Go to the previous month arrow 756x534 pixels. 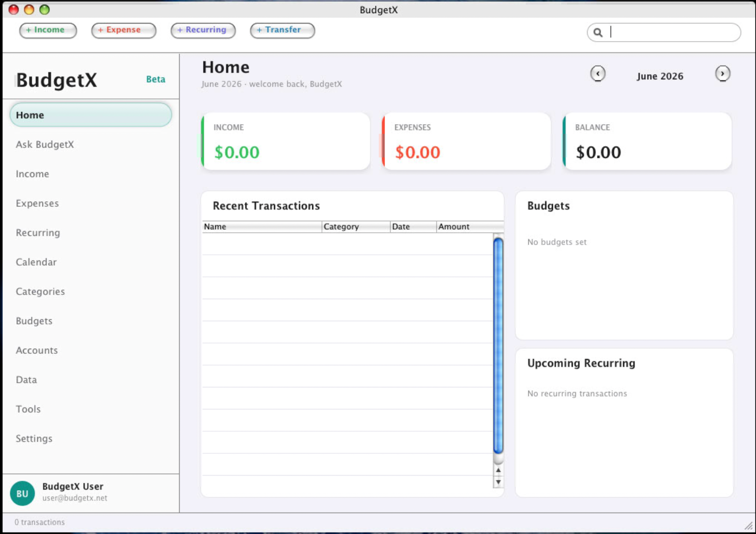click(x=598, y=74)
